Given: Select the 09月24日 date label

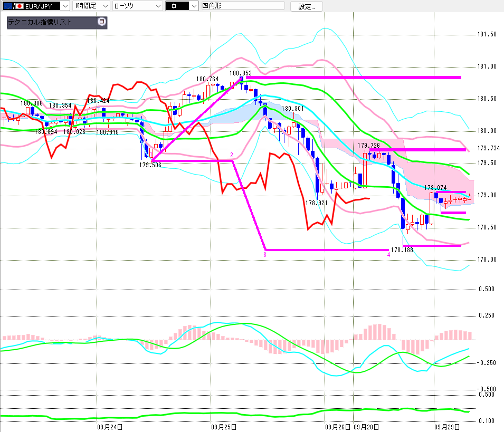Looking at the screenshot, I should click(x=110, y=427).
